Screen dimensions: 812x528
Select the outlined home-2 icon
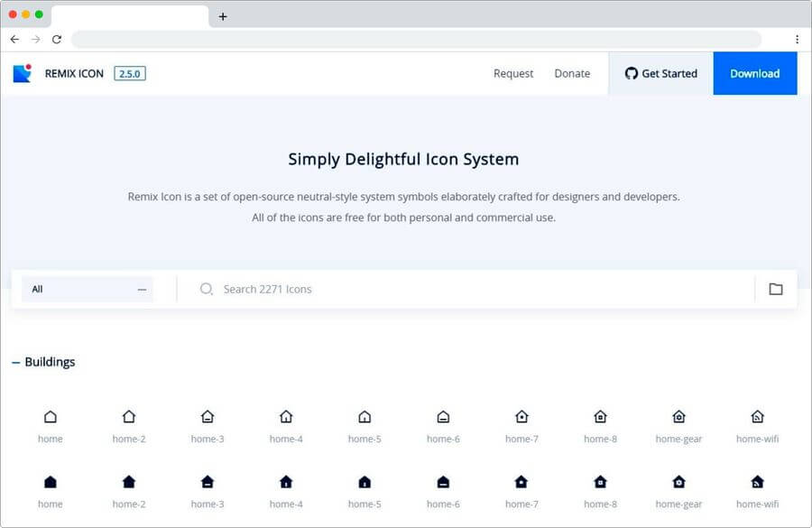[x=129, y=417]
